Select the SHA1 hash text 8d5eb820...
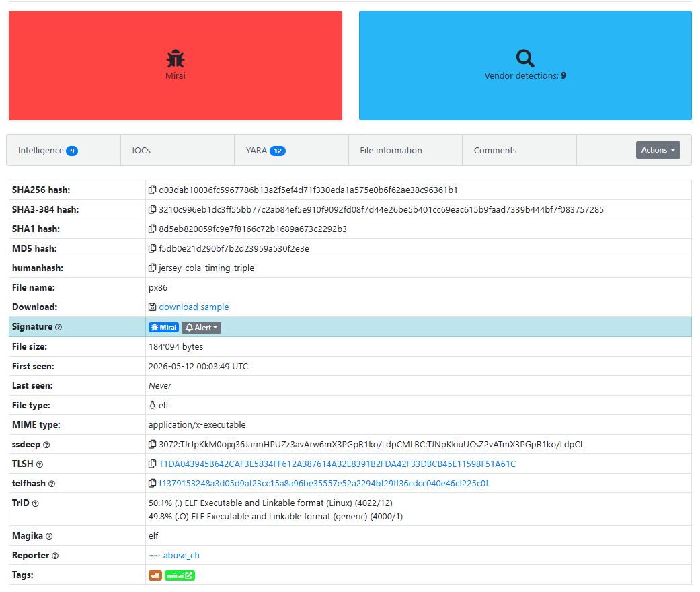The width and height of the screenshot is (700, 592). [253, 229]
